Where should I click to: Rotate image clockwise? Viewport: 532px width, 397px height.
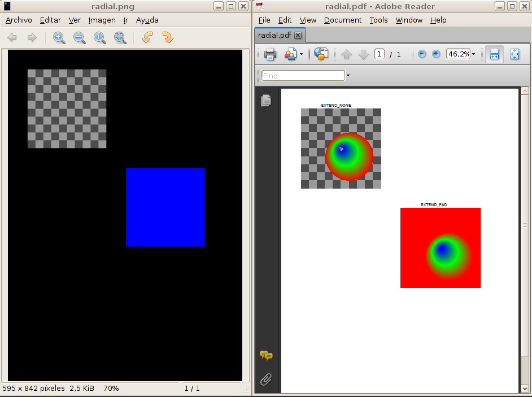tap(167, 38)
